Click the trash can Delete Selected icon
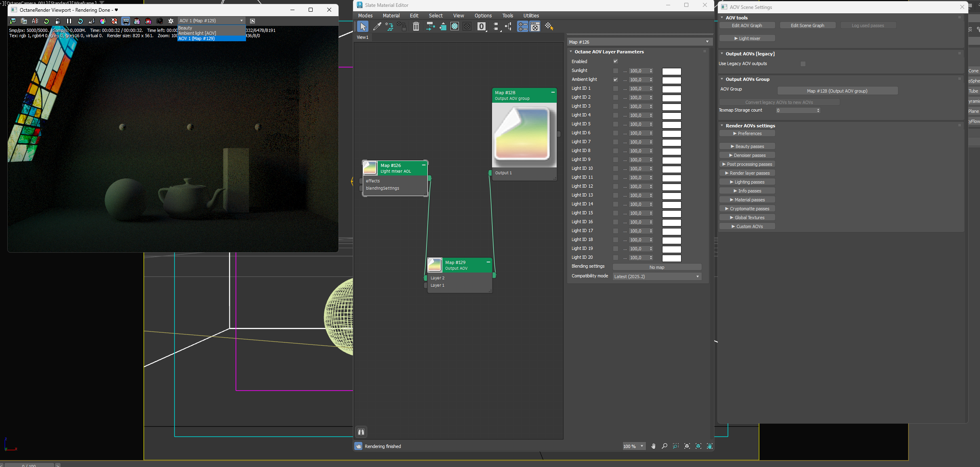980x467 pixels. pos(416,27)
